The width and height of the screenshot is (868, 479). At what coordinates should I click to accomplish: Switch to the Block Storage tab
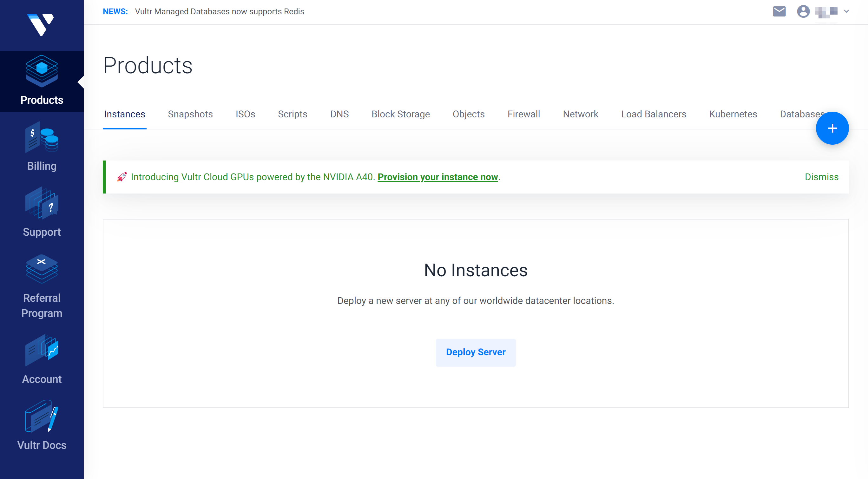click(401, 114)
